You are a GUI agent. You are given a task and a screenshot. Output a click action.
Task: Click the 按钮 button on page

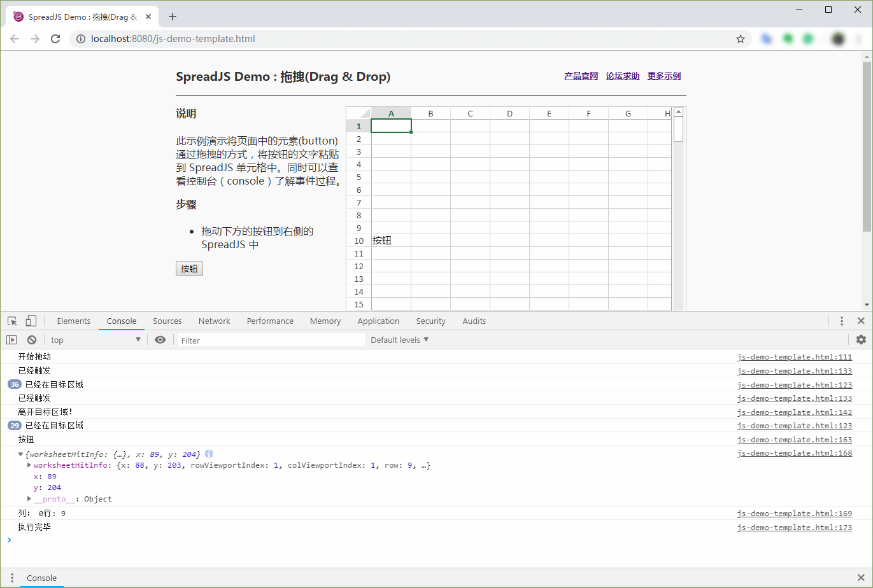(x=189, y=269)
